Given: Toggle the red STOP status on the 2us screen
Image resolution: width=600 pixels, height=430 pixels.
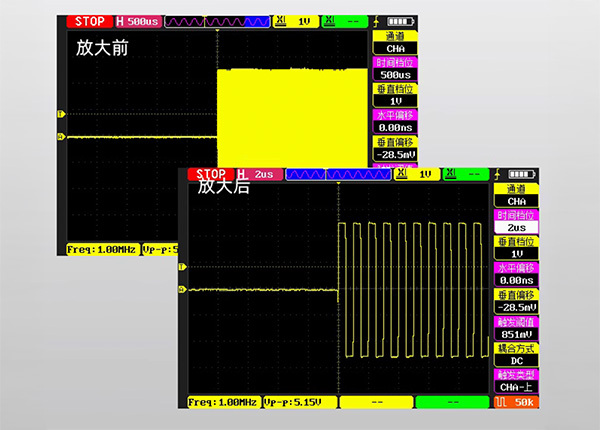Looking at the screenshot, I should (x=212, y=174).
